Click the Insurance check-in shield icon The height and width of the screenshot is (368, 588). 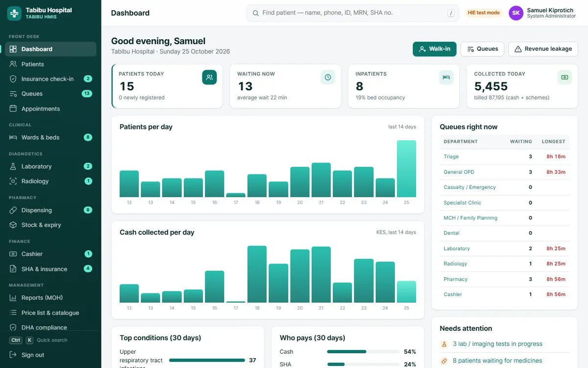13,79
